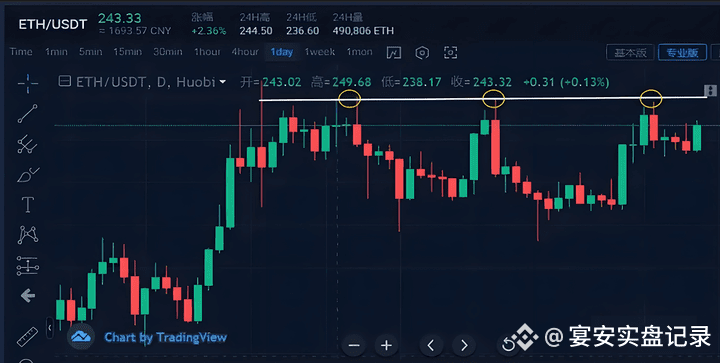Move the chart right with the arrow button
Image resolution: width=720 pixels, height=363 pixels.
tap(464, 345)
